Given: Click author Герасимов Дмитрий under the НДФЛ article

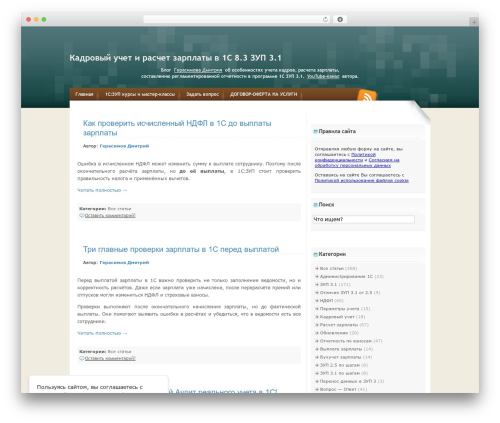Looking at the screenshot, I should (x=124, y=146).
